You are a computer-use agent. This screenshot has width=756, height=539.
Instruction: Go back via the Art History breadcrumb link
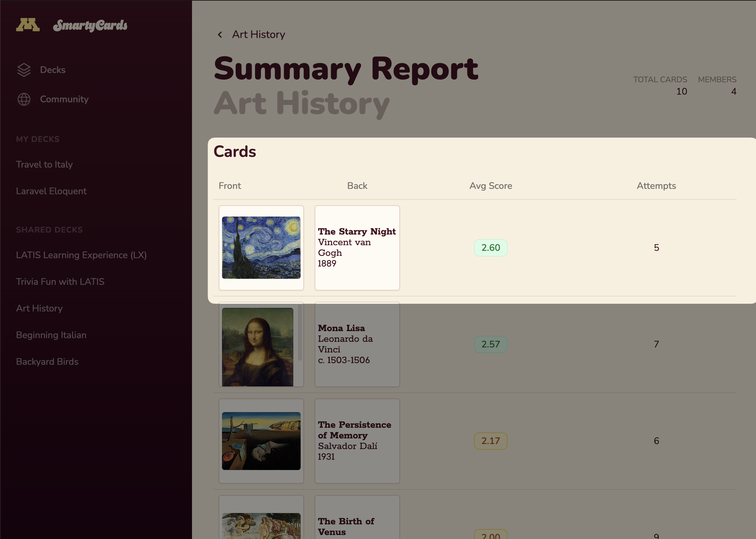point(259,35)
